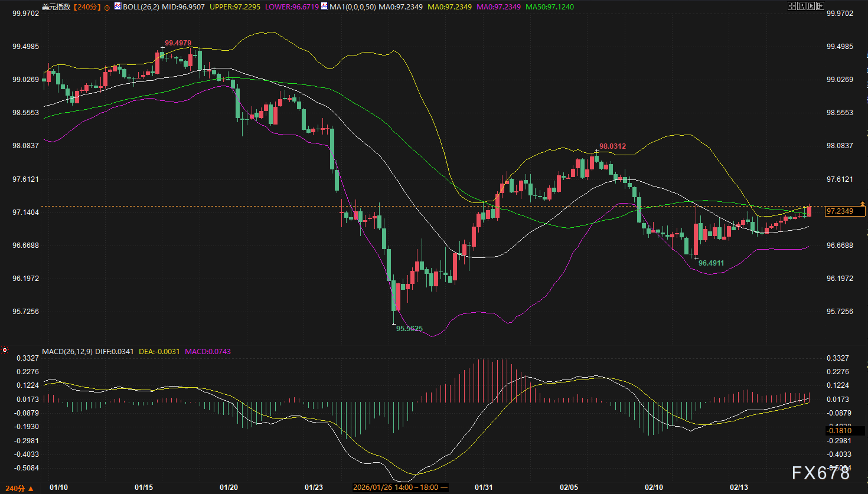The height and width of the screenshot is (494, 868).
Task: Click the orange alert icon above 97.2349
Action: (x=863, y=204)
